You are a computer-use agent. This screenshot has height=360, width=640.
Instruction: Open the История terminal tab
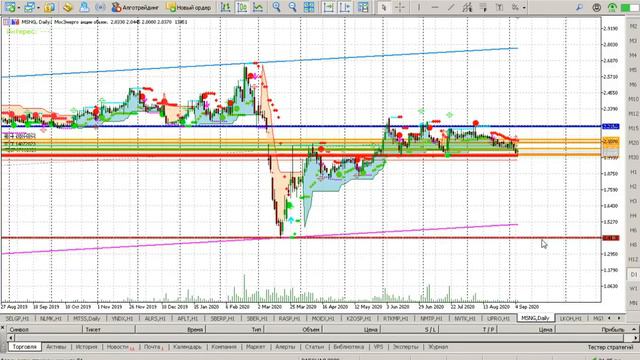86,347
